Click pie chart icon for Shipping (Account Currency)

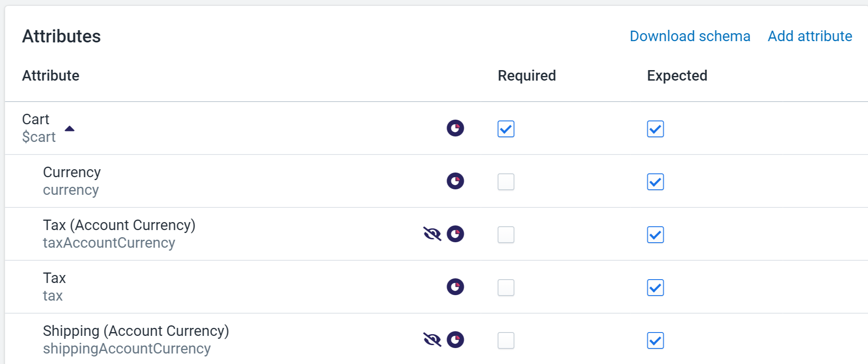455,340
